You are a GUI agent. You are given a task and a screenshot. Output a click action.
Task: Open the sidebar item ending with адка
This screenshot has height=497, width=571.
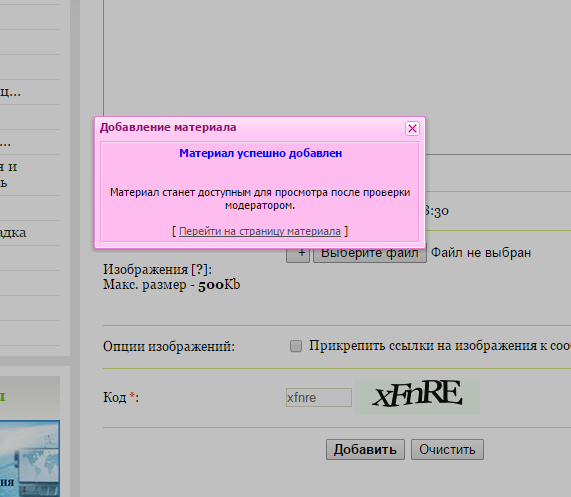point(13,233)
